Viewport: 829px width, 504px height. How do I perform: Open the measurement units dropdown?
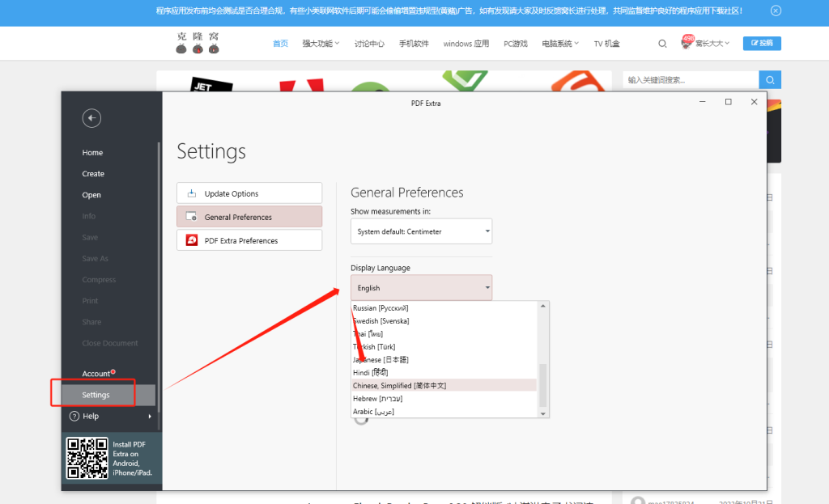coord(421,231)
